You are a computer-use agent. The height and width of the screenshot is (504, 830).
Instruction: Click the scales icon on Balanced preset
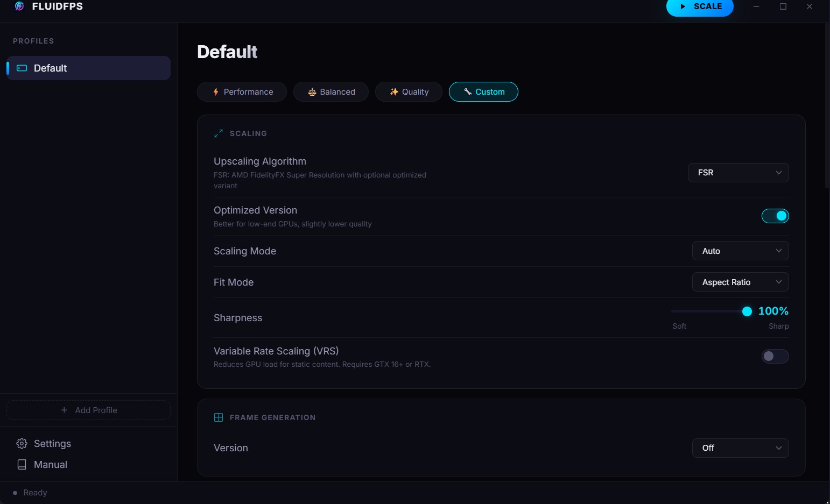coord(311,91)
